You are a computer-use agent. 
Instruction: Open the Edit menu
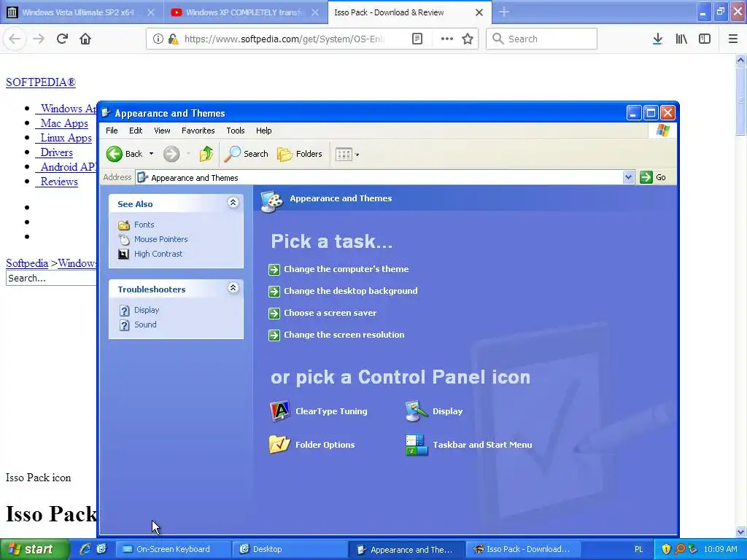pos(135,131)
